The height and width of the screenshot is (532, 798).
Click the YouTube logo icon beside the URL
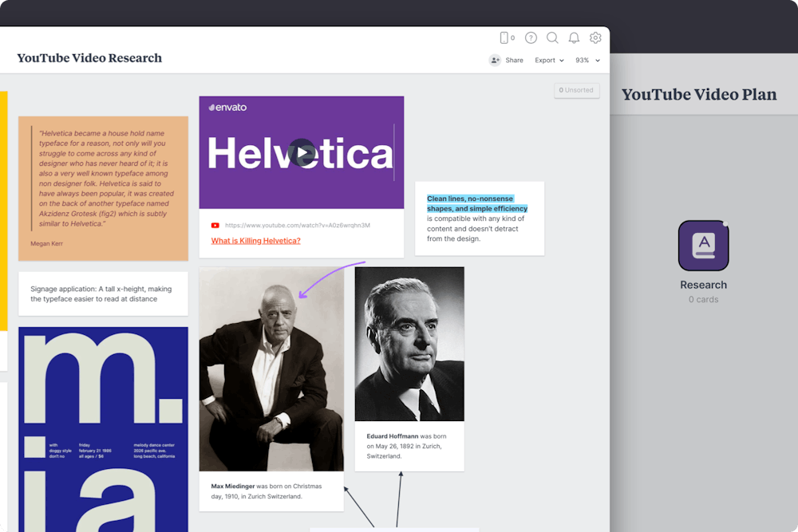point(215,226)
